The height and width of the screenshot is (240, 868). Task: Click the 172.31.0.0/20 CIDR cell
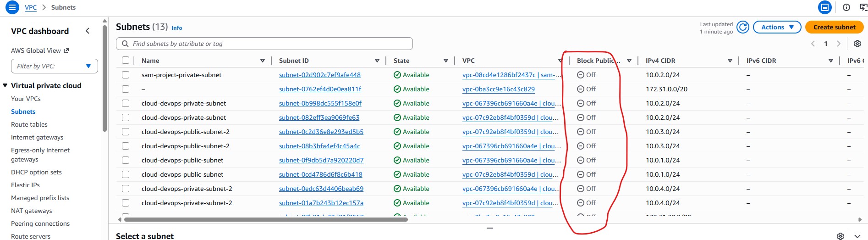coord(667,89)
